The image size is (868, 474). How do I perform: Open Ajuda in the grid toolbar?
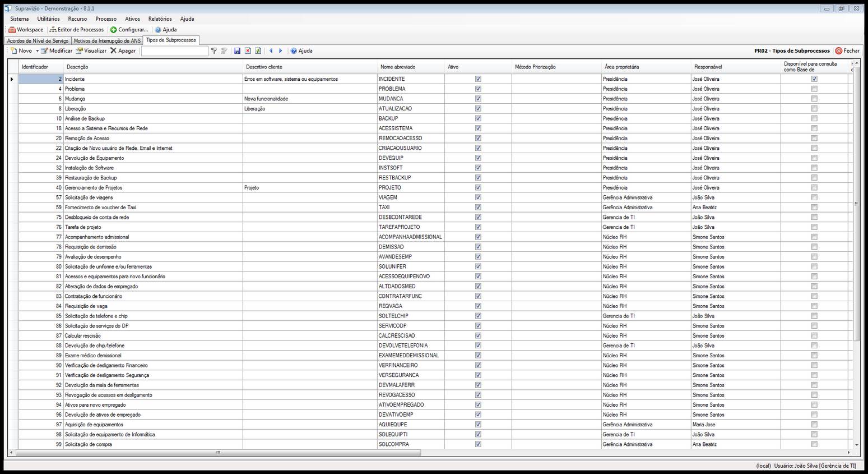coord(301,50)
